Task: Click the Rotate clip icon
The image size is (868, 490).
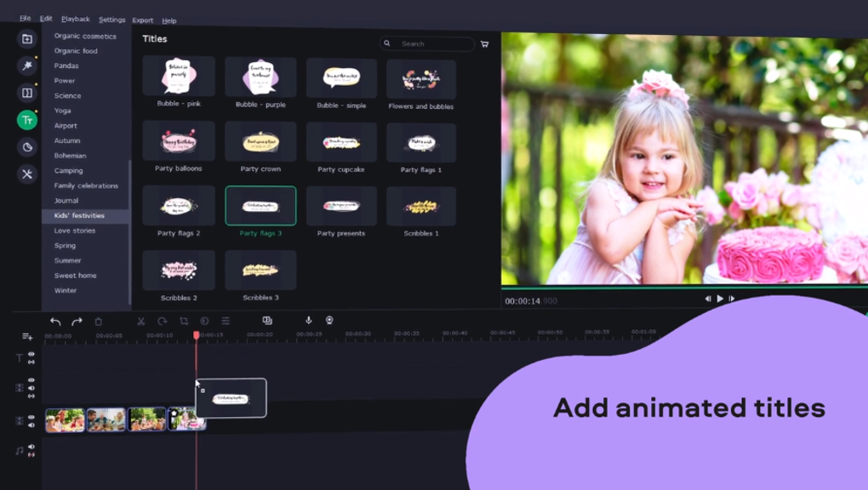Action: click(x=163, y=321)
